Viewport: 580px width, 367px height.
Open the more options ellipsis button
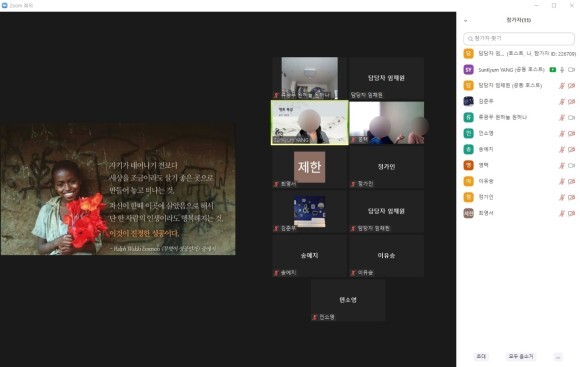[558, 357]
